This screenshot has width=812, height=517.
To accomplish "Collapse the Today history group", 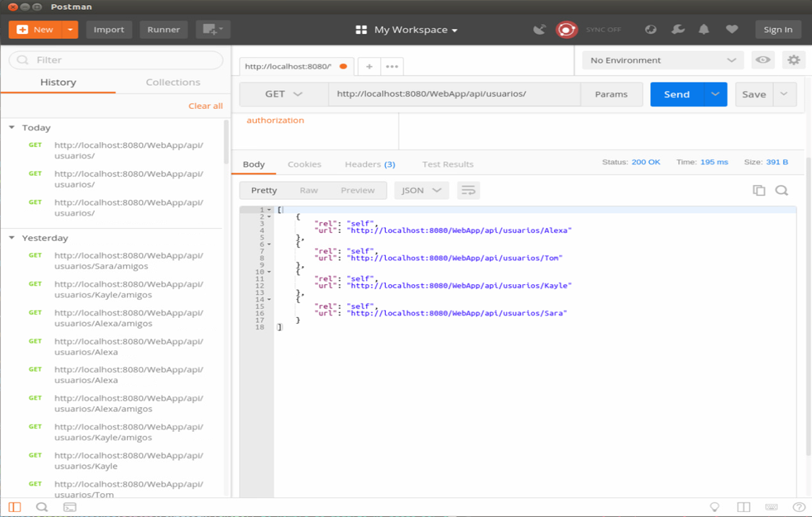I will tap(12, 128).
